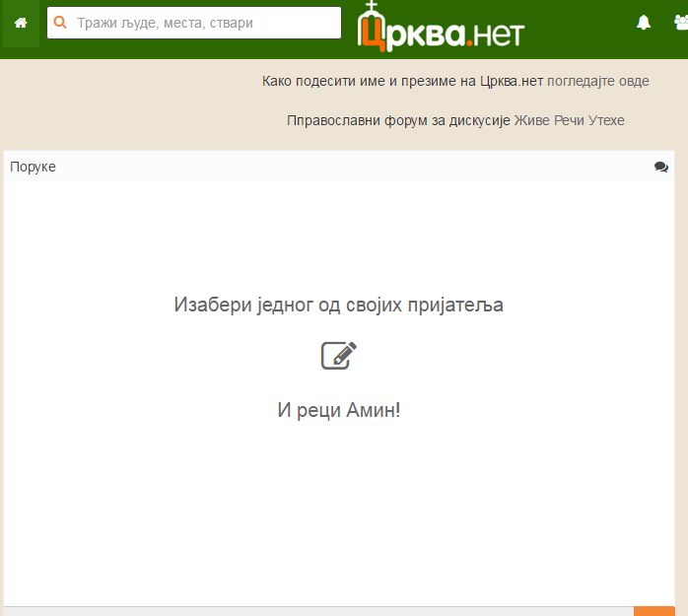Click the orange button at the panel bottom
The image size is (688, 616).
(654, 611)
